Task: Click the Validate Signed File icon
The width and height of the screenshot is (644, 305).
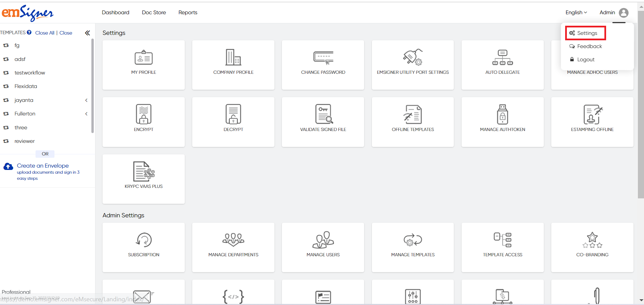Action: click(324, 114)
